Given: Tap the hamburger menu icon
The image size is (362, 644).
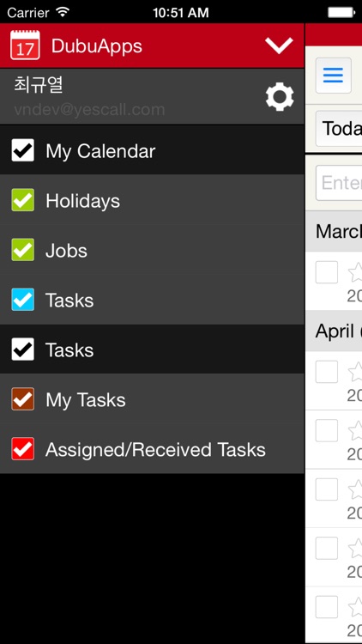Looking at the screenshot, I should click(334, 76).
